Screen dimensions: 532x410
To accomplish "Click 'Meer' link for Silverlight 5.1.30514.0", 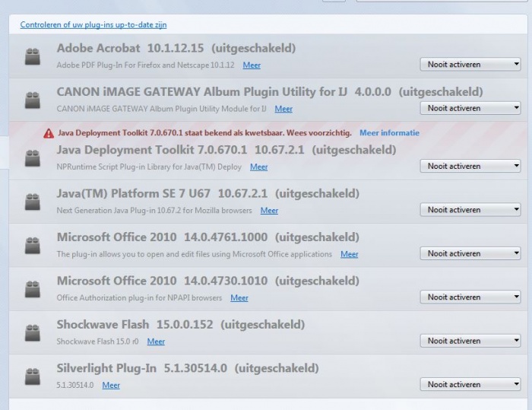I will (x=111, y=385).
